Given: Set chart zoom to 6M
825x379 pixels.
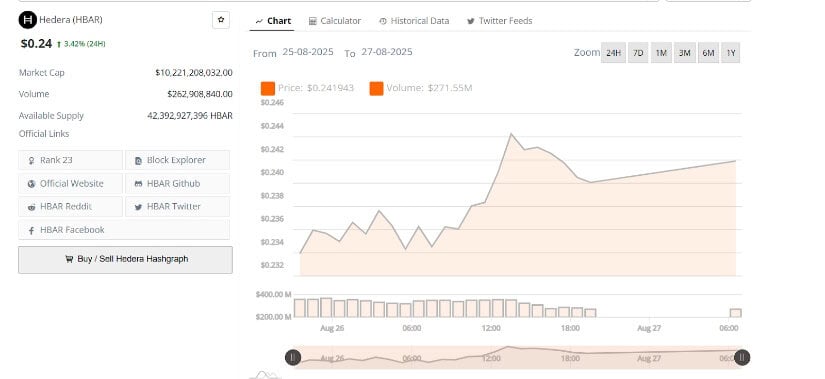Looking at the screenshot, I should (x=708, y=53).
